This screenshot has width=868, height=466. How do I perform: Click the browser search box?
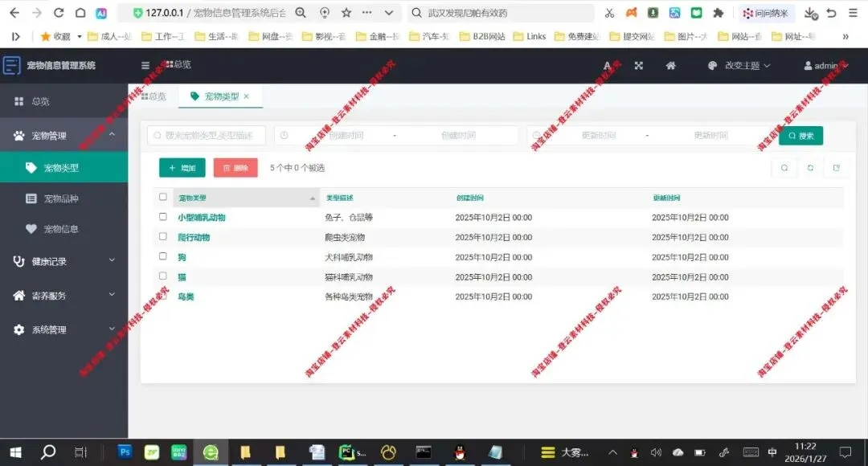coord(501,13)
